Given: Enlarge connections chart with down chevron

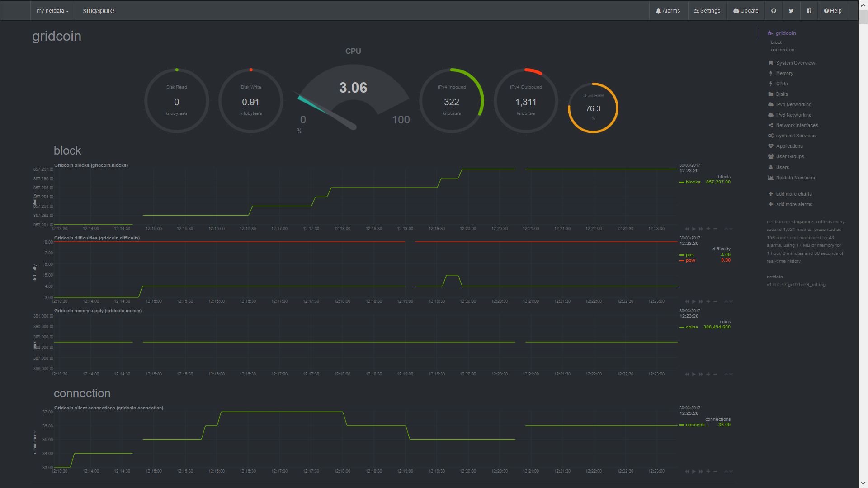Looking at the screenshot, I should click(x=731, y=471).
